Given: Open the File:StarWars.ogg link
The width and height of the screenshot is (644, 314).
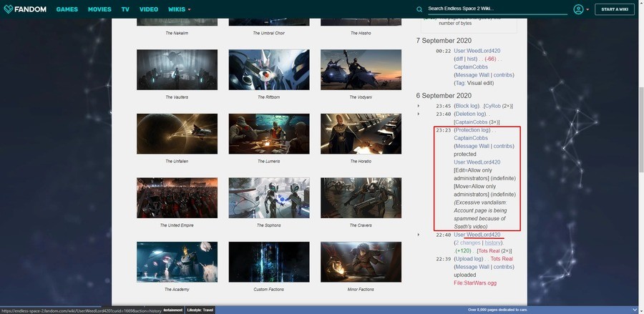Looking at the screenshot, I should pos(475,283).
